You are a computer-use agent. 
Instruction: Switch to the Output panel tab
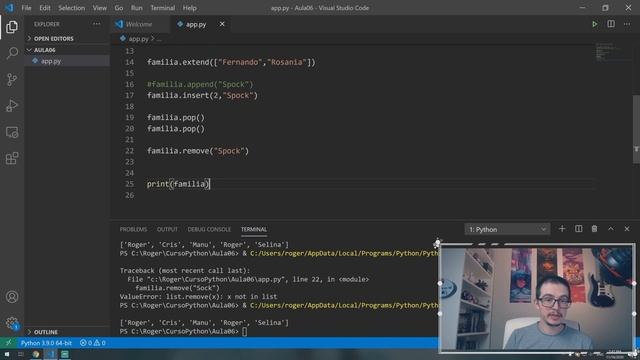(167, 229)
